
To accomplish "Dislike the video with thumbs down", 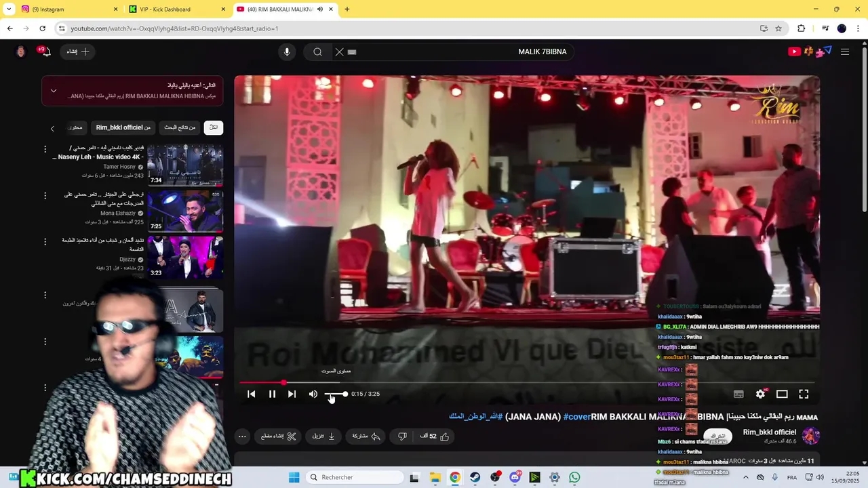I will pyautogui.click(x=402, y=436).
